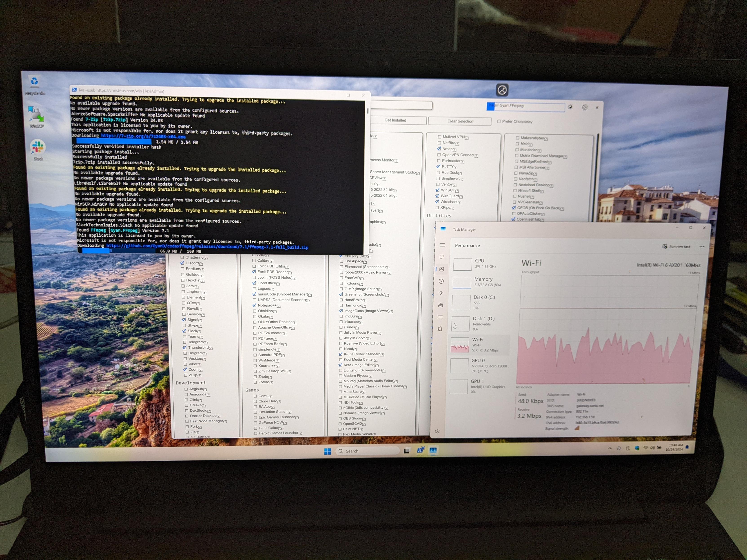
Task: Uncheck Discord checkbox
Action: click(182, 263)
